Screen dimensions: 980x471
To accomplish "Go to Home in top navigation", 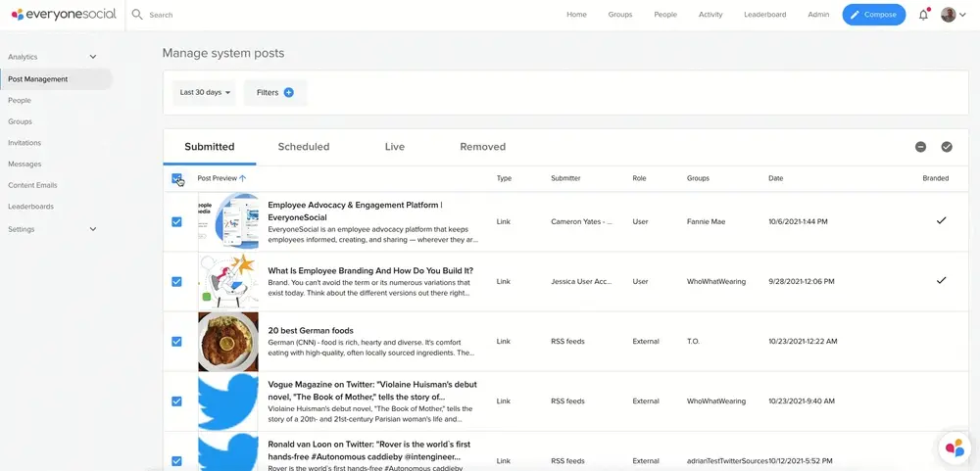I will click(576, 15).
